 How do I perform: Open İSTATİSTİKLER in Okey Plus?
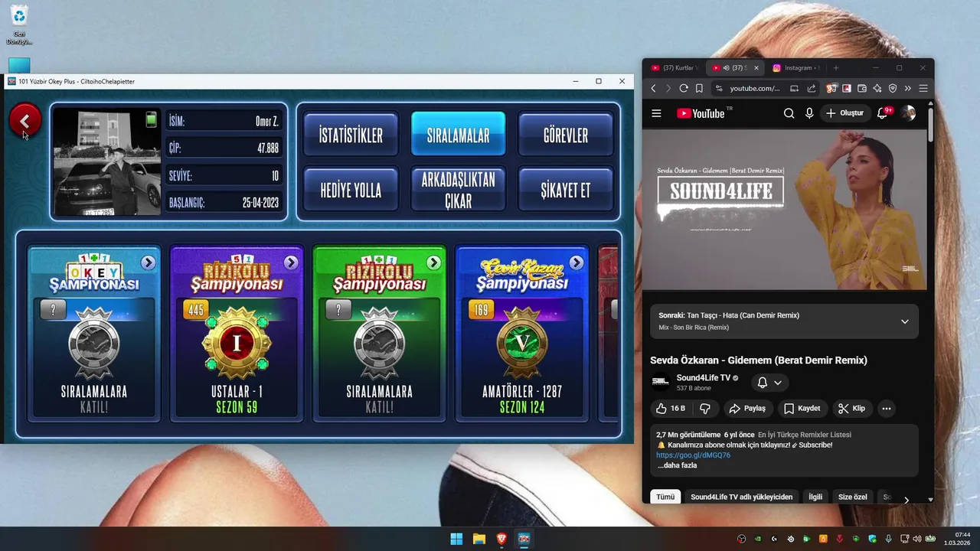pyautogui.click(x=351, y=135)
